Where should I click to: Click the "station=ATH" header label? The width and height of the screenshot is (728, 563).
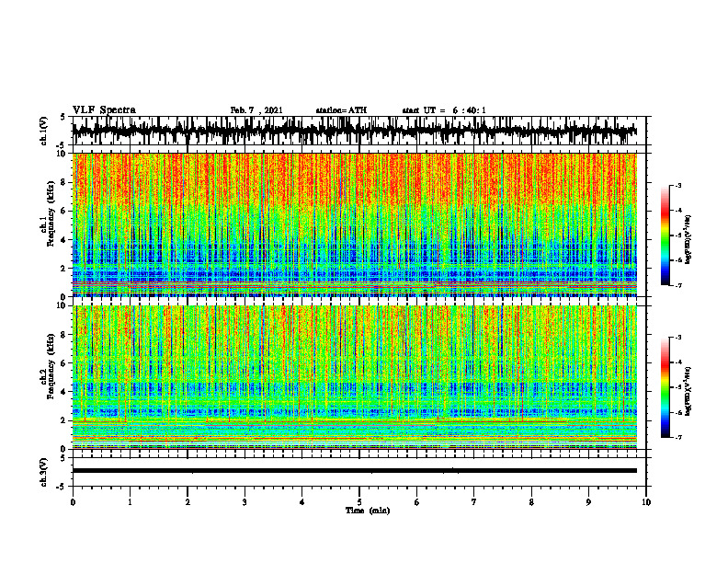341,110
